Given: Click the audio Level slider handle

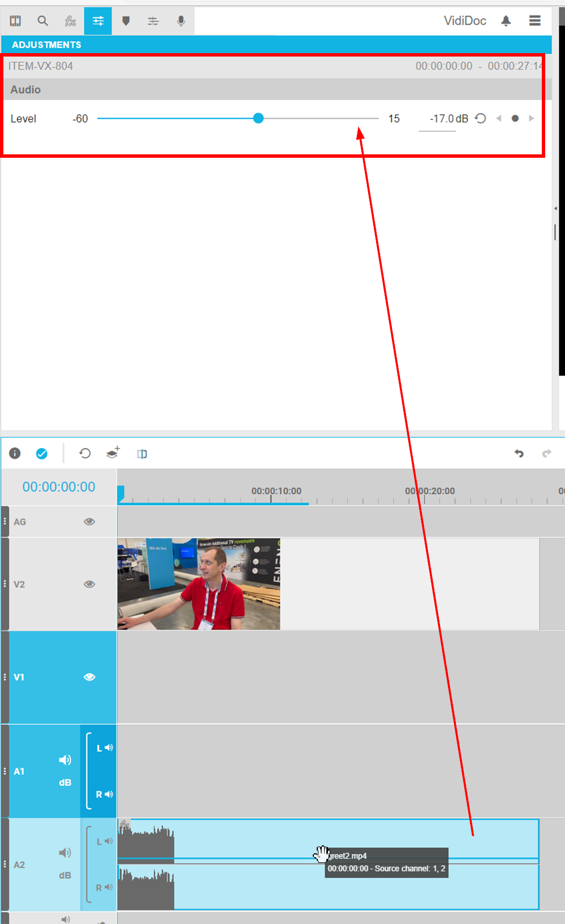Looking at the screenshot, I should pos(258,118).
